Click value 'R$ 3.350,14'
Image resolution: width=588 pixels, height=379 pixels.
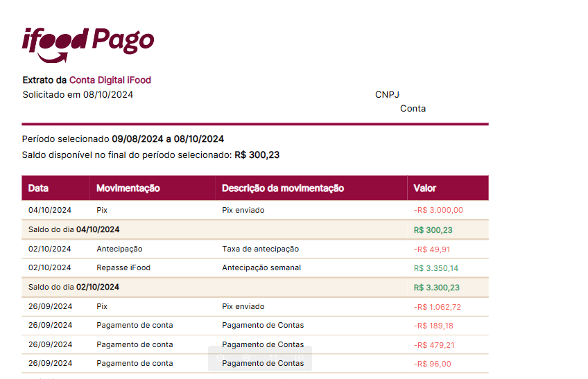436,268
